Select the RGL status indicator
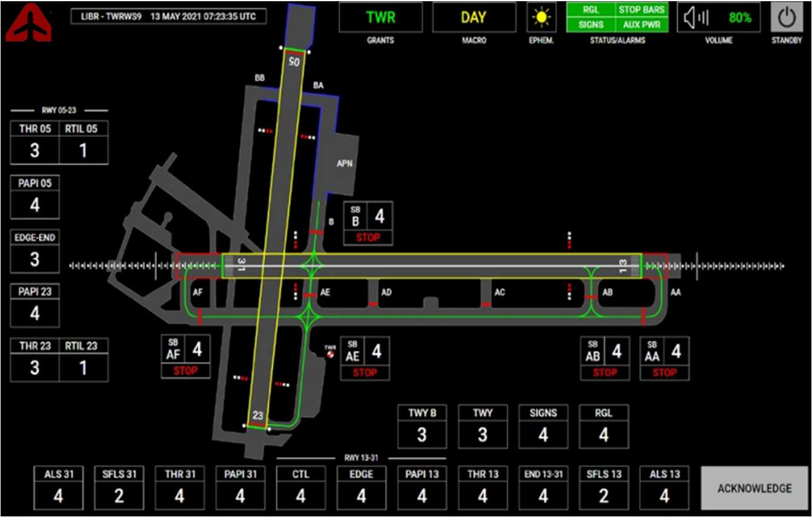The height and width of the screenshot is (517, 812). pos(591,10)
